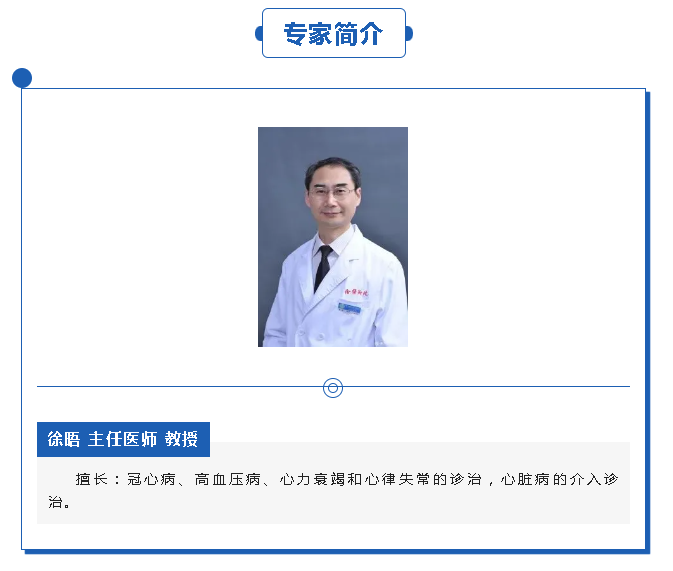This screenshot has width=673, height=571.
Task: Click the blue semicircle left of title badge
Action: (259, 33)
